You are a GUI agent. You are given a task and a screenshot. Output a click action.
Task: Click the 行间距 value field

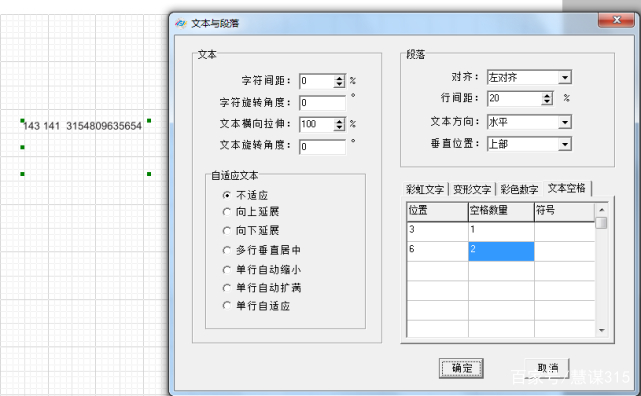click(x=515, y=98)
